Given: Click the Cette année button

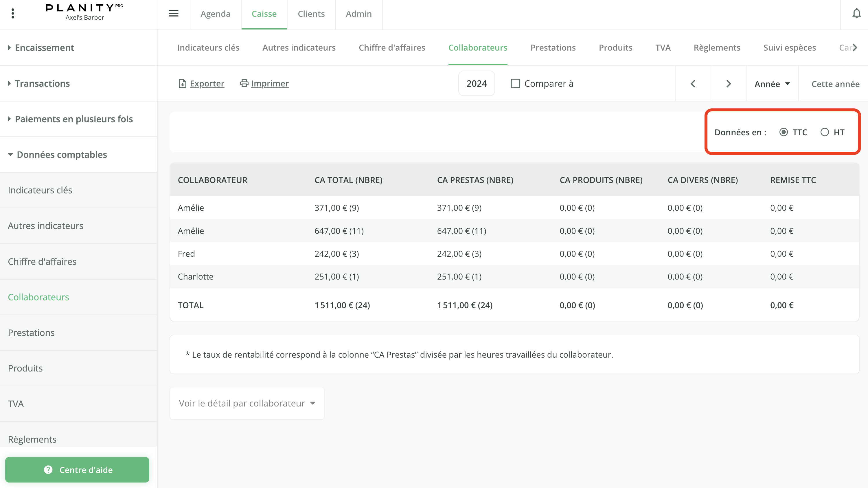Looking at the screenshot, I should click(835, 84).
